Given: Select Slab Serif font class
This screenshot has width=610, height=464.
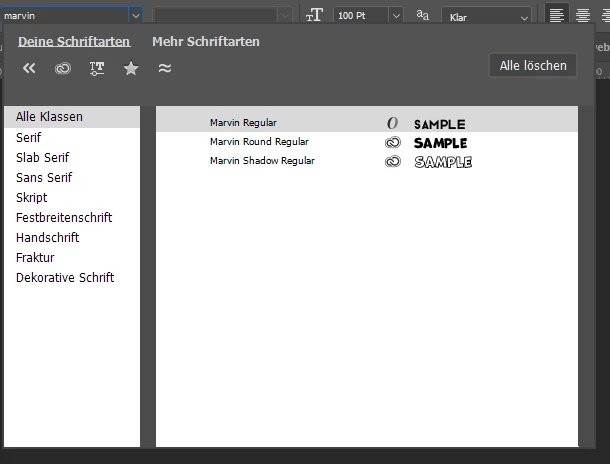Looking at the screenshot, I should [x=72, y=158].
